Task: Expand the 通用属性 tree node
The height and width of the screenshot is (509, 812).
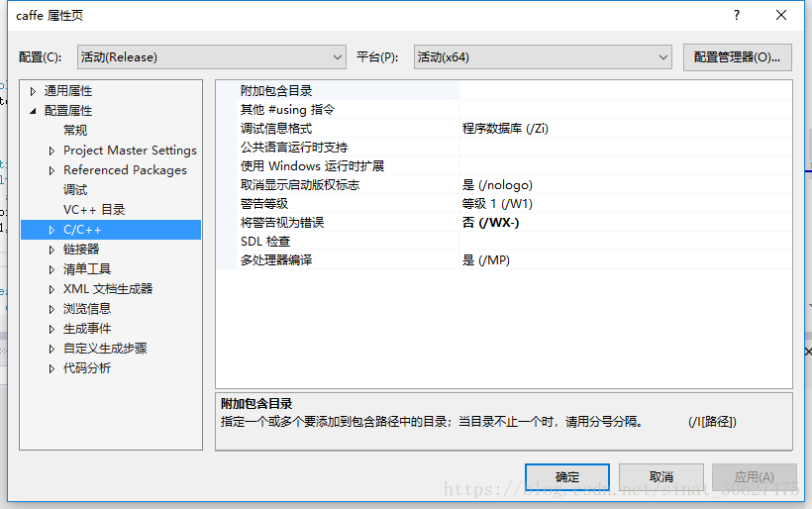Action: tap(33, 91)
